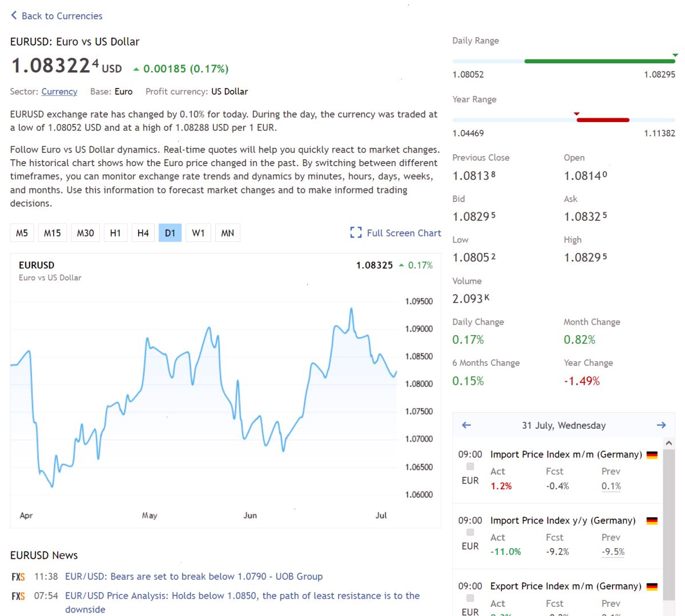Viewport: 685px width, 616px height.
Task: Open news about bears breaking below 1.0790
Action: click(194, 577)
